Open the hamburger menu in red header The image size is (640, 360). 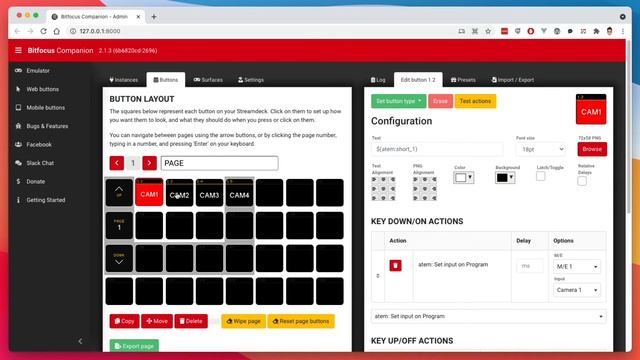[x=18, y=50]
